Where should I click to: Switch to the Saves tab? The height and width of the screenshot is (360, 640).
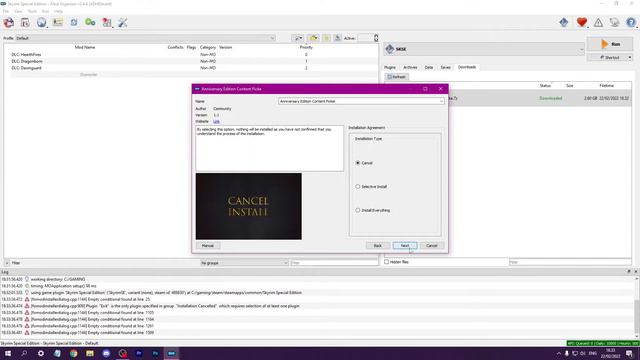446,67
